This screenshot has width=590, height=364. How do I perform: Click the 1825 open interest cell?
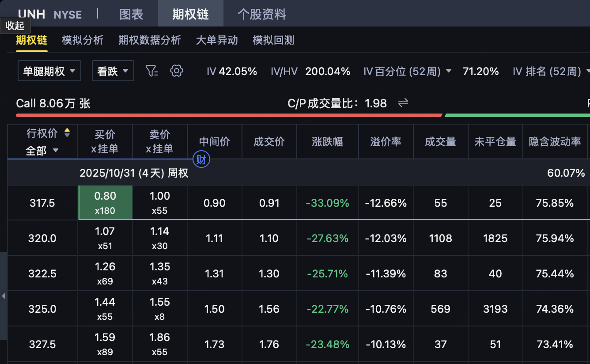point(495,239)
